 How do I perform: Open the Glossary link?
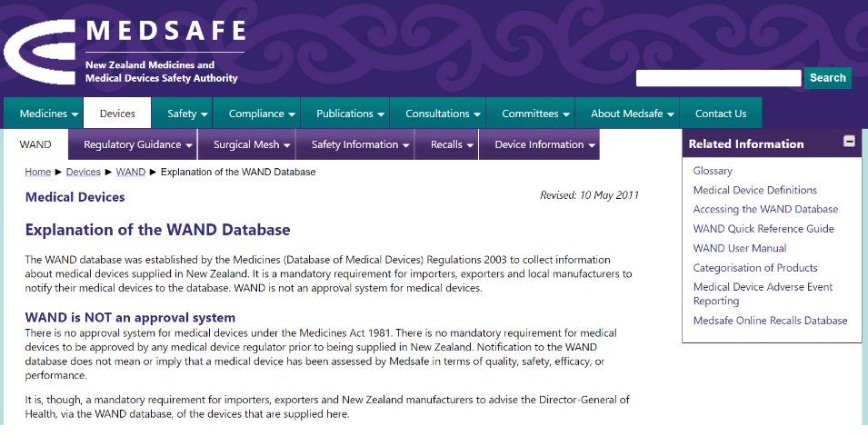pyautogui.click(x=713, y=171)
